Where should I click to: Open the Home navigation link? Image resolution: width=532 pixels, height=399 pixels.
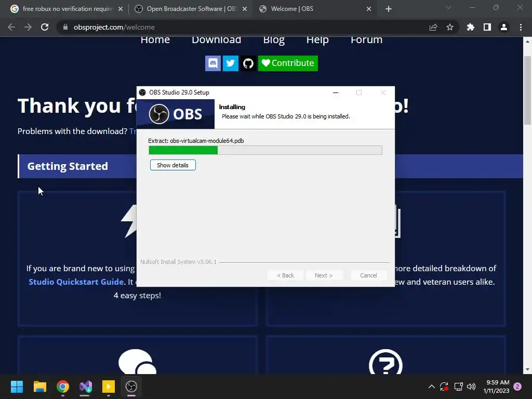click(155, 40)
